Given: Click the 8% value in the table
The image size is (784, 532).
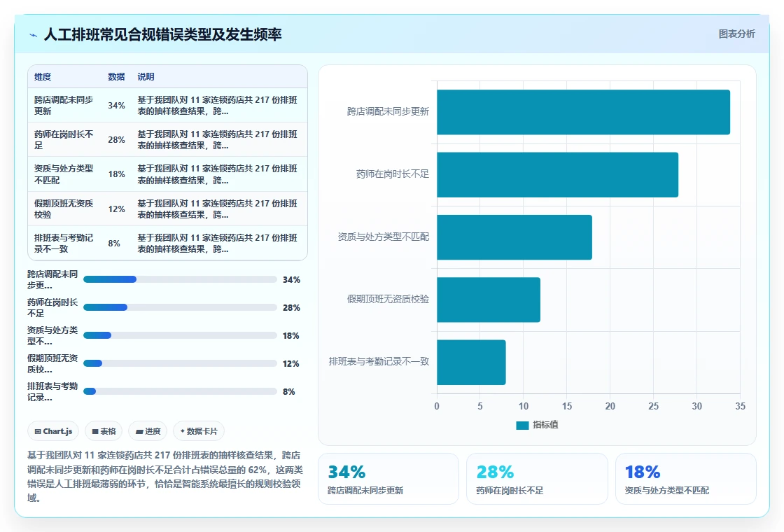Looking at the screenshot, I should click(x=114, y=244).
